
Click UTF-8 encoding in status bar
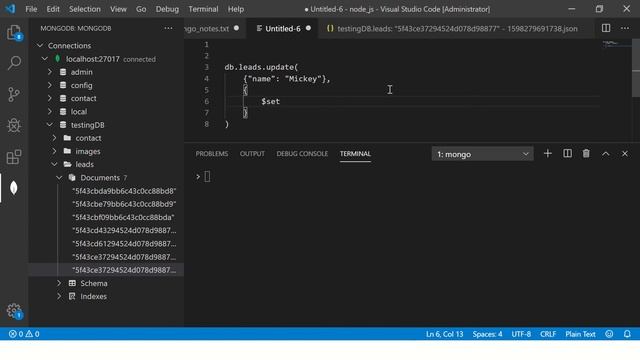pos(521,334)
